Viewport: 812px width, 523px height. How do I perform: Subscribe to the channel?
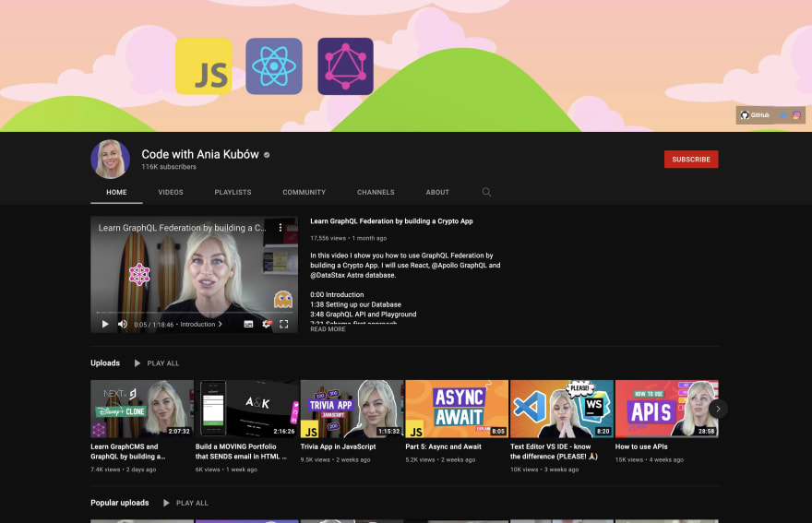[x=691, y=159]
